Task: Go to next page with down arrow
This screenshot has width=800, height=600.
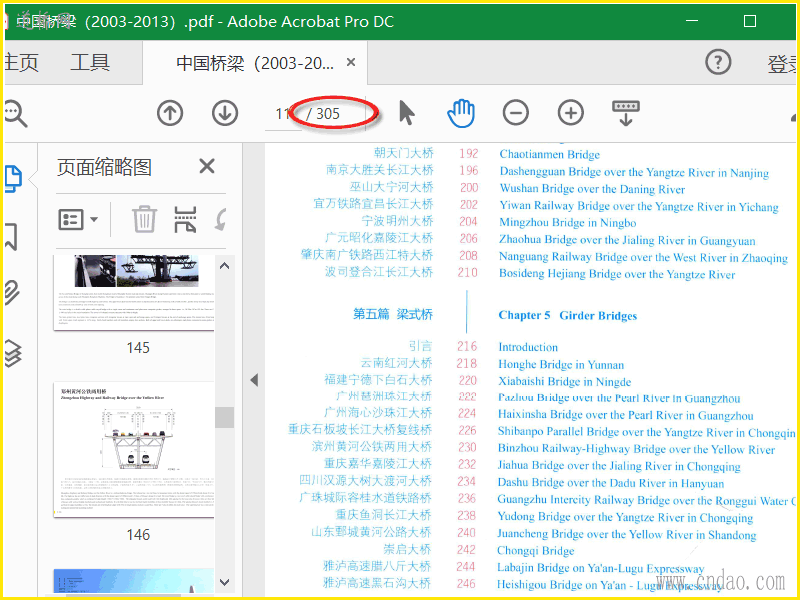Action: [225, 113]
